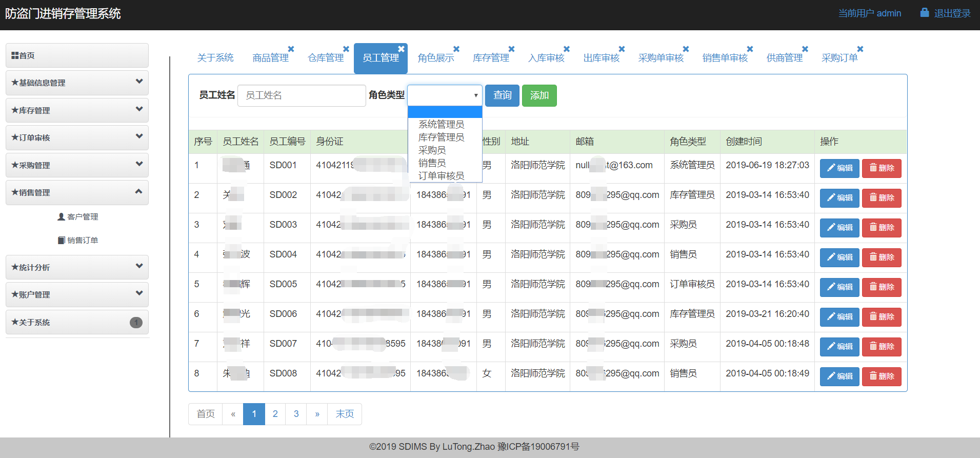Click the 退出登录 logout link
Screen dimensions: 980x458
(952, 13)
